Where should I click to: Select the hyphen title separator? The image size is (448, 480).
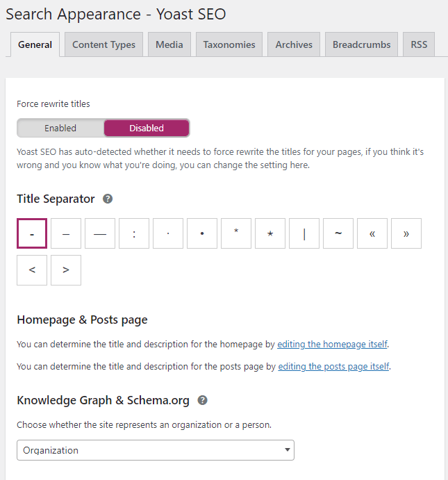tap(32, 233)
